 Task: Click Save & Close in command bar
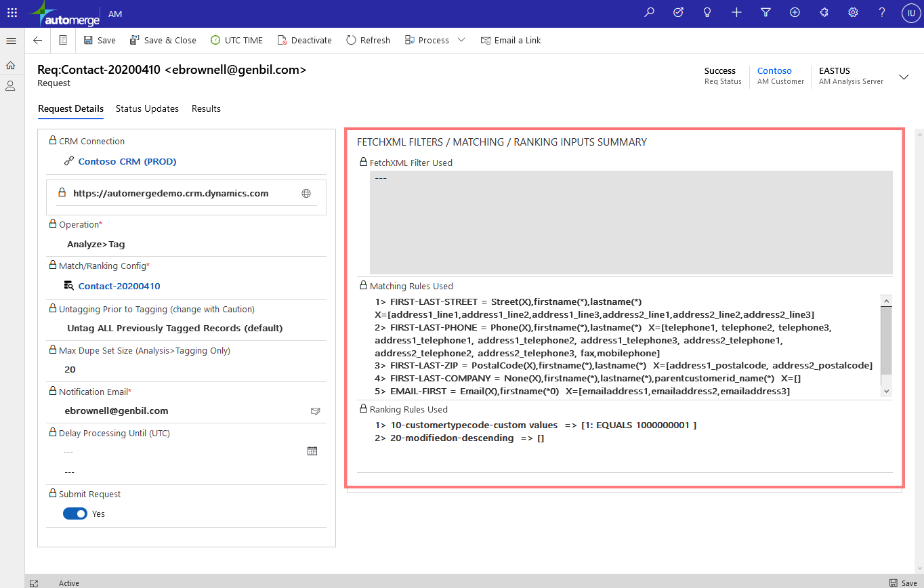(163, 41)
